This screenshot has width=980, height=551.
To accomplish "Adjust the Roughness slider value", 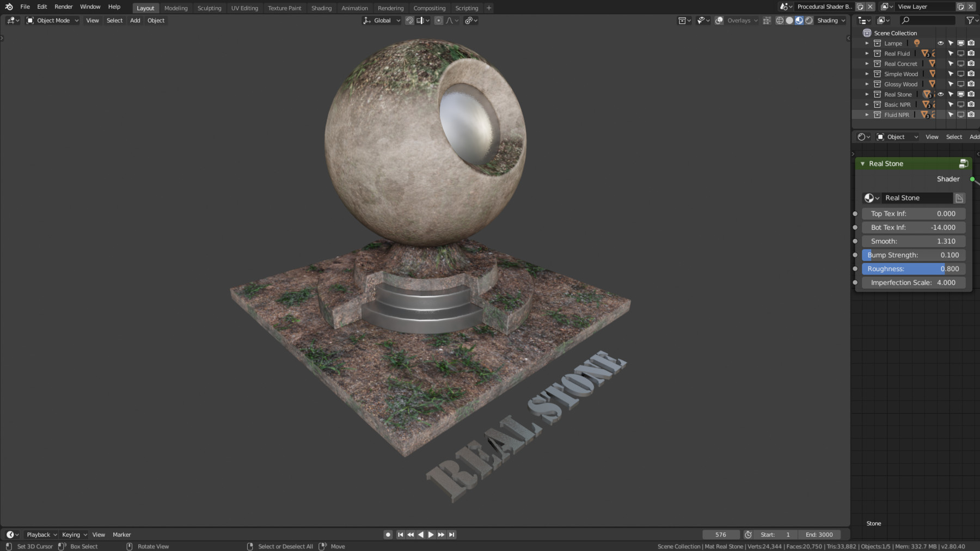I will pos(913,268).
